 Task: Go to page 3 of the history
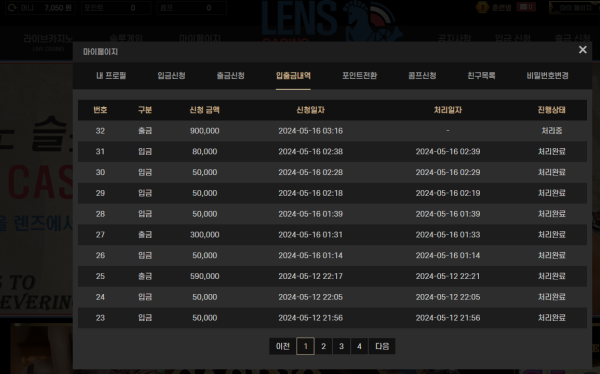coord(341,346)
